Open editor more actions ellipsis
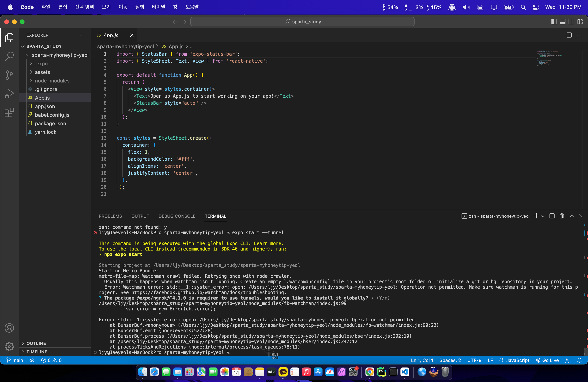 coord(579,35)
